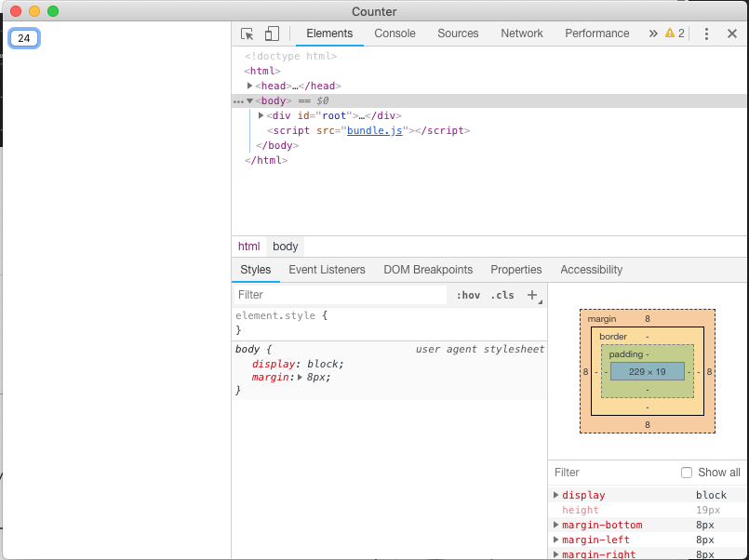Select the closing body tag line
Image resolution: width=749 pixels, height=560 pixels.
click(x=277, y=145)
